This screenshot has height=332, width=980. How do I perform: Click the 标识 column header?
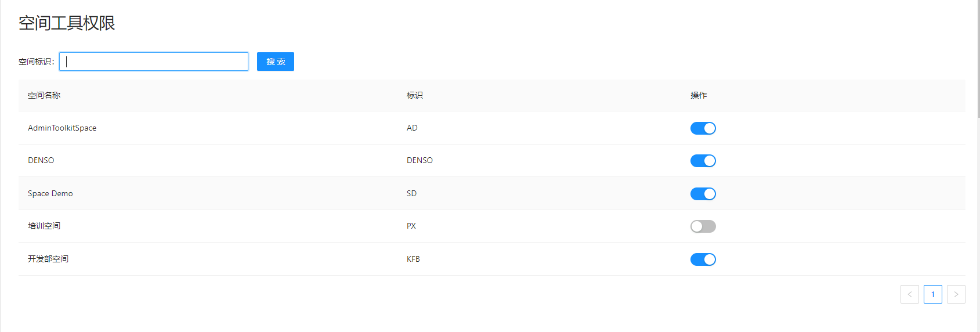pyautogui.click(x=414, y=95)
